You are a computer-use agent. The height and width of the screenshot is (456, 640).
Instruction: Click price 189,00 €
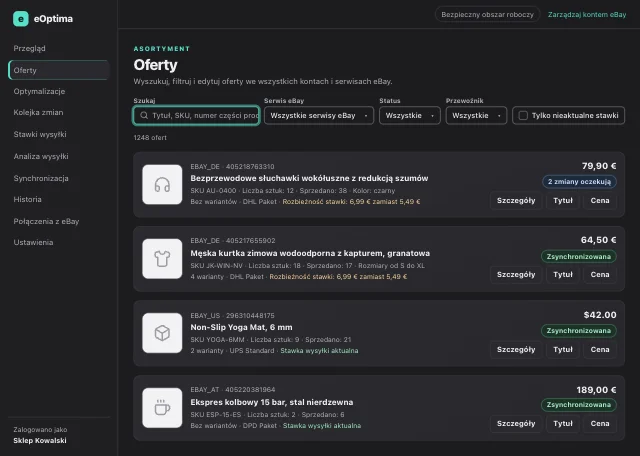tap(596, 390)
